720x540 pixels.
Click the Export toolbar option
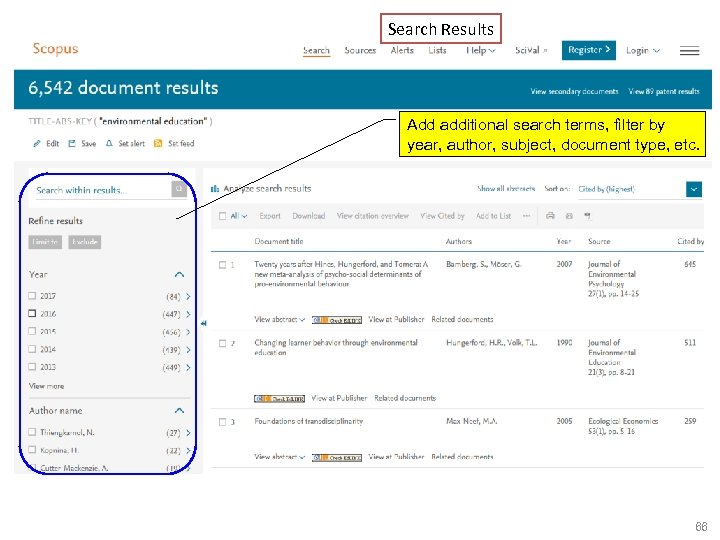coord(270,216)
